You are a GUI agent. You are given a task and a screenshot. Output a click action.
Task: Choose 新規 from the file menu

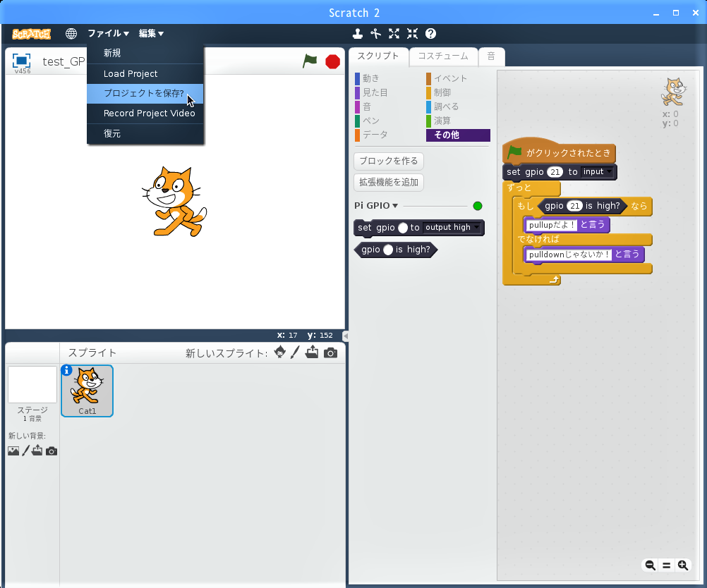[x=145, y=53]
